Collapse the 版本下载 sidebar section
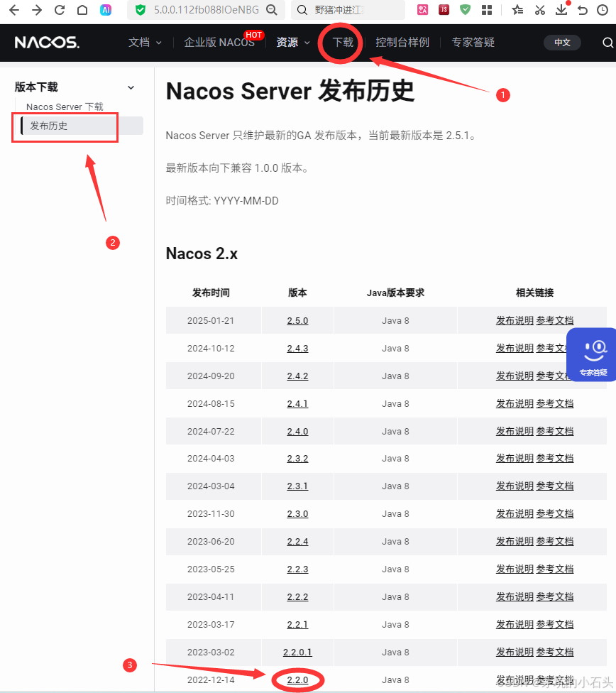616x693 pixels. coord(131,87)
